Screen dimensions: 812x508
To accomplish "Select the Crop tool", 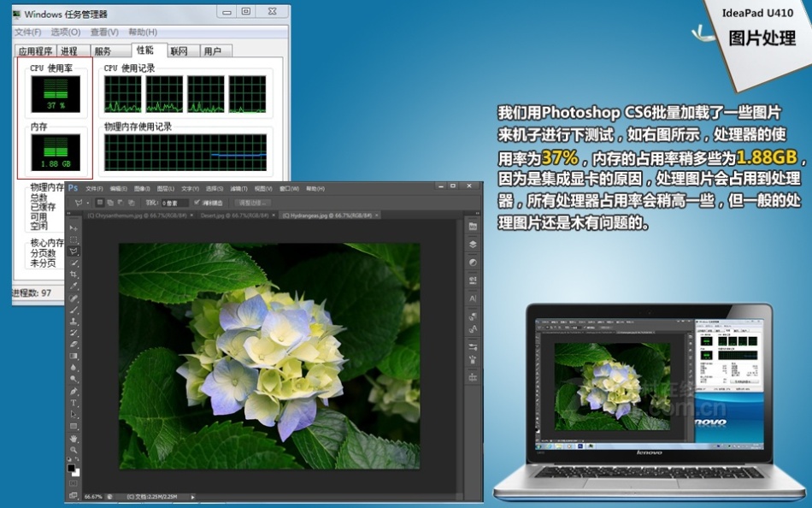I will (74, 275).
